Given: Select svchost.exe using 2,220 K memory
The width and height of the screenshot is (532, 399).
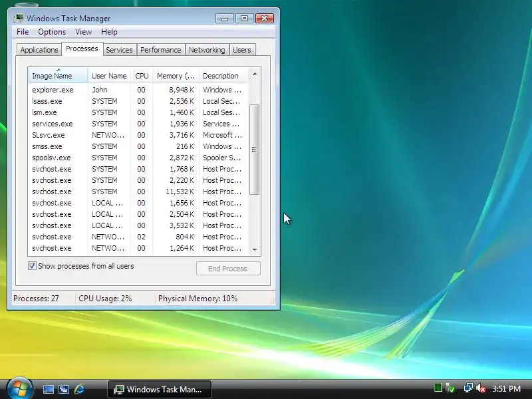Looking at the screenshot, I should pyautogui.click(x=139, y=180).
